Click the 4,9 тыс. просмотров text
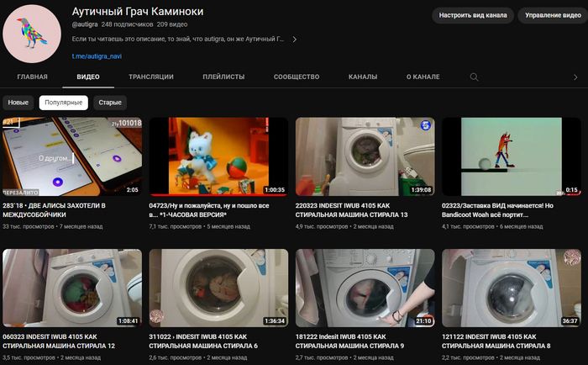The image size is (588, 365). pos(322,227)
